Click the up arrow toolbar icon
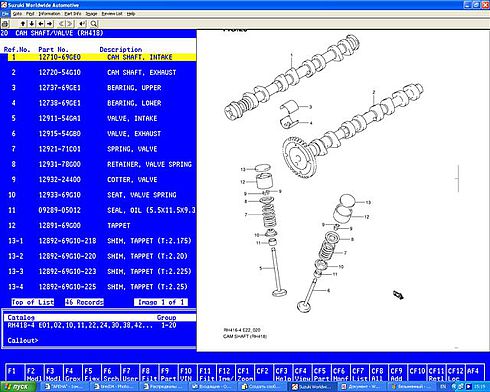 [23, 24]
